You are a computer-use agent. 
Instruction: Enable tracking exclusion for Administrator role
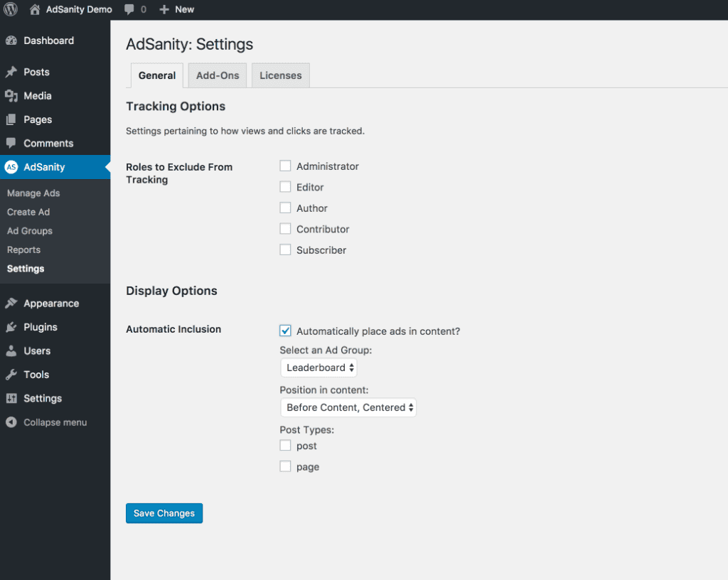click(x=285, y=165)
